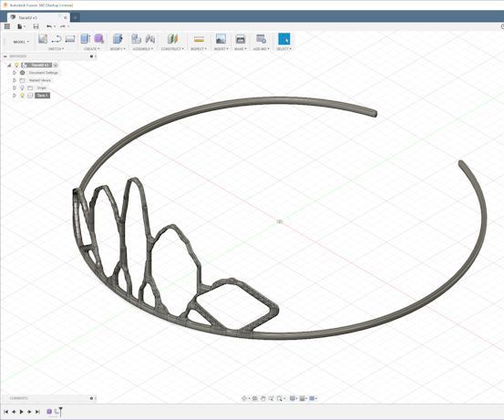Open the data panel grid icon
Image resolution: width=504 pixels, height=420 pixels.
point(6,26)
